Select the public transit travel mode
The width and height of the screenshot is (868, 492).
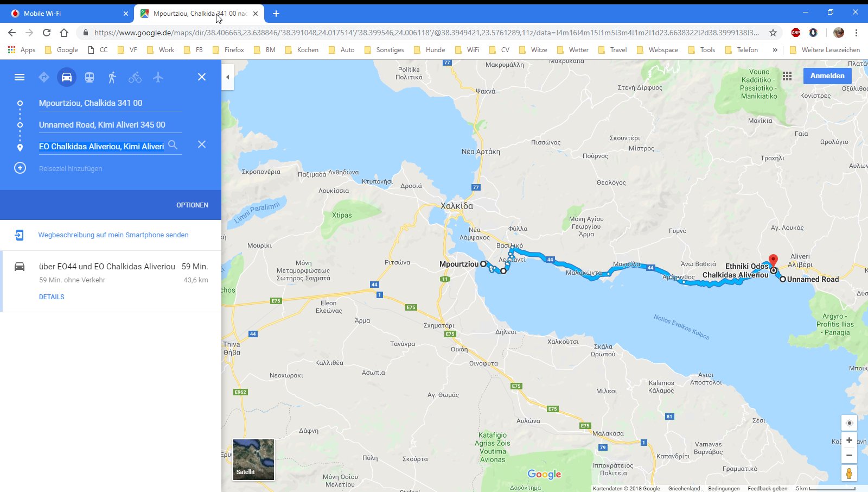click(x=90, y=77)
